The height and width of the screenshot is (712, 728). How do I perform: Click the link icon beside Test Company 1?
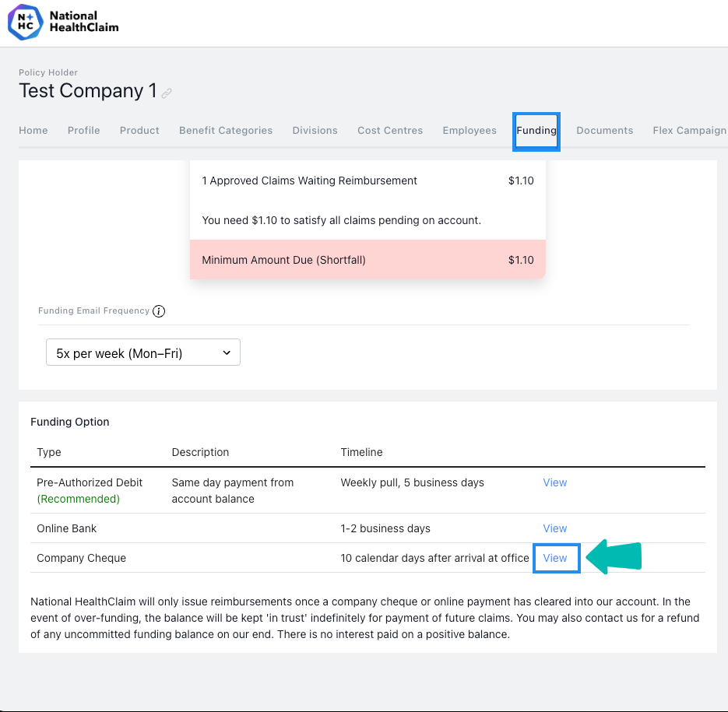[167, 93]
